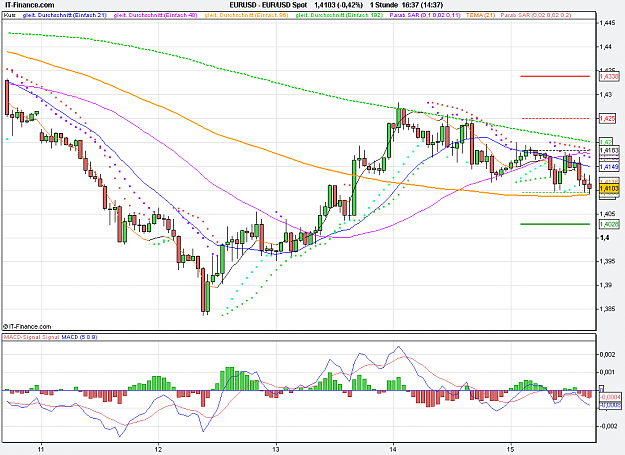Click the 'EUR/USD - EUR/USD Spot' title
The height and width of the screenshot is (455, 625).
click(x=268, y=5)
